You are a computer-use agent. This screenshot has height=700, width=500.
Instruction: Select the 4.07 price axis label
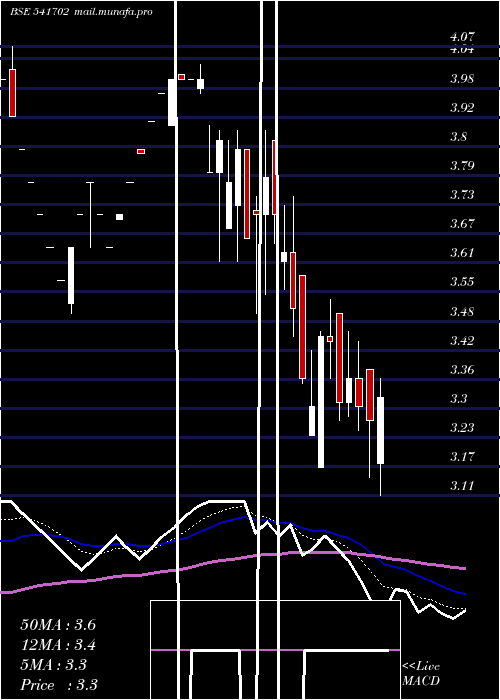pos(462,37)
